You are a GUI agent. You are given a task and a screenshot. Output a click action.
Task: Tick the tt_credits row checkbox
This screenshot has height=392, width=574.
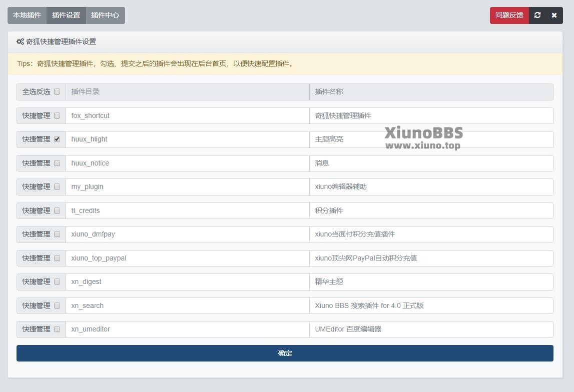(57, 210)
